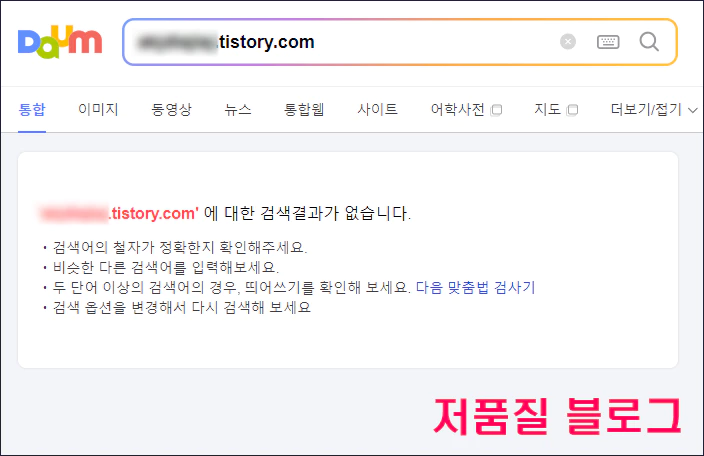
Task: Open the new-window icon beside 지도
Action: [x=572, y=110]
